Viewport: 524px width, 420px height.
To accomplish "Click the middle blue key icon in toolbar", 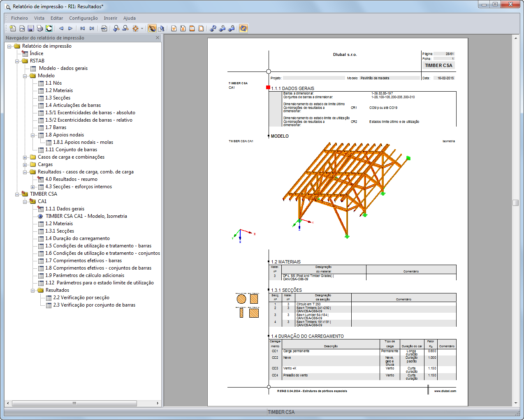I will [x=222, y=28].
